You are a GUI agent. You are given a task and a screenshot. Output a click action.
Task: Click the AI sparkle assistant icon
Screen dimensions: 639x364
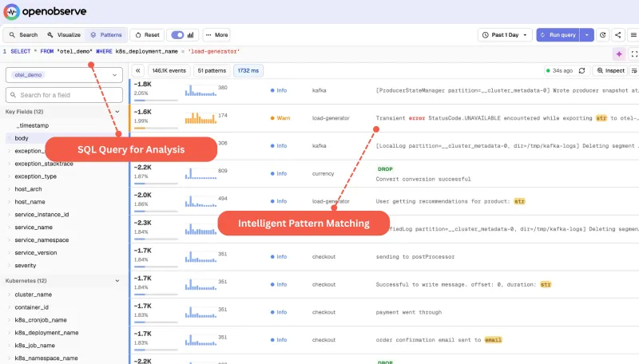pyautogui.click(x=619, y=53)
